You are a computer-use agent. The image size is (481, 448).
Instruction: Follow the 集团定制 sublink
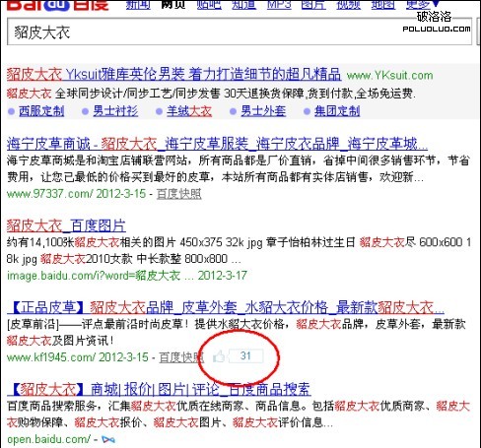[x=337, y=111]
